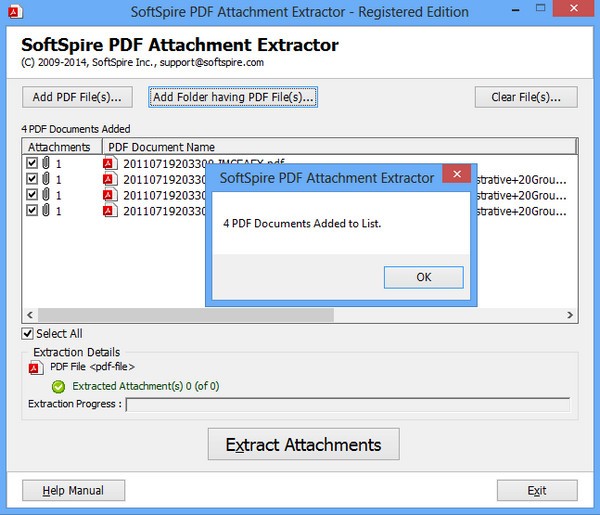600x515 pixels.
Task: Click Add PDF File(s) button
Action: pyautogui.click(x=77, y=97)
